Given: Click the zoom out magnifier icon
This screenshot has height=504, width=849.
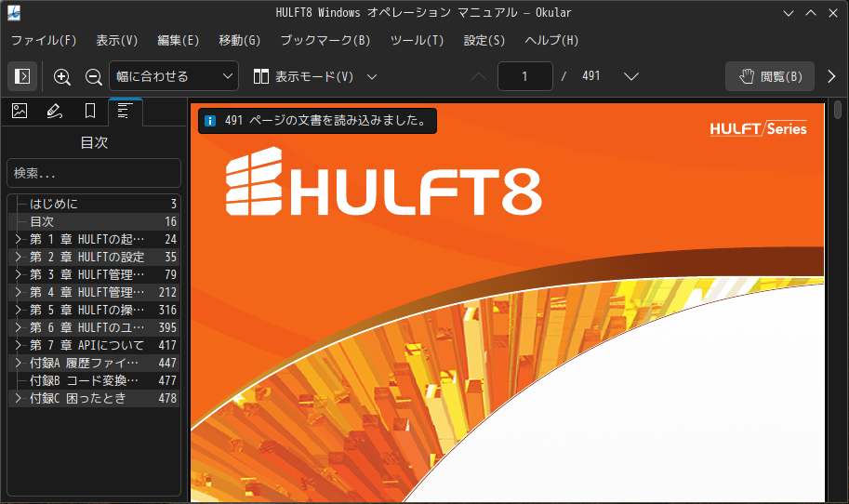Looking at the screenshot, I should click(x=93, y=77).
